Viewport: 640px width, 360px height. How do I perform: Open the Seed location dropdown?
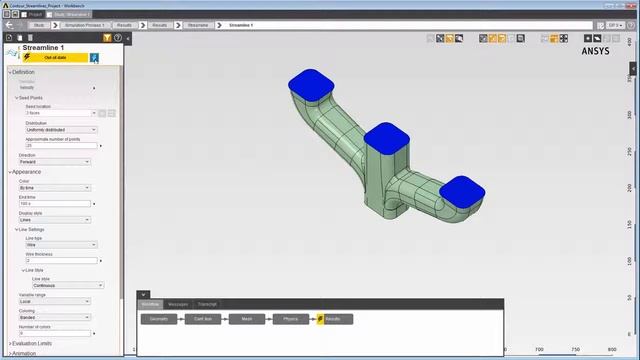[61, 113]
